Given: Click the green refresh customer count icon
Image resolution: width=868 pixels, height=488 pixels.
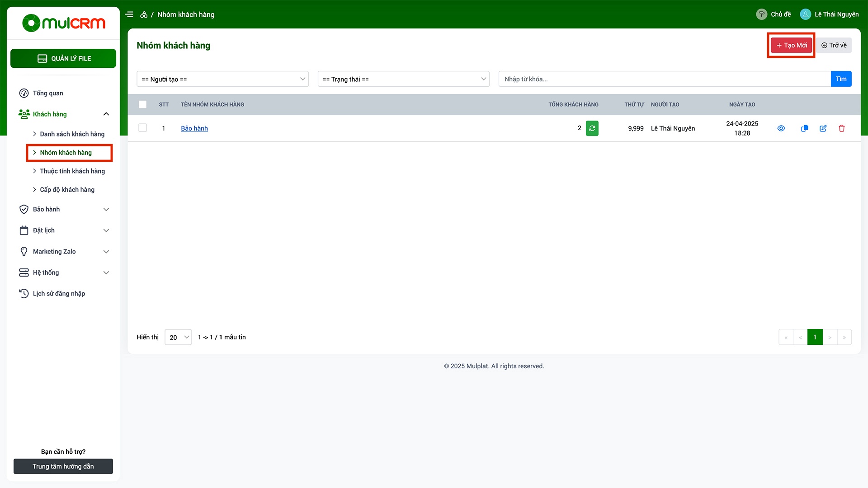Looking at the screenshot, I should point(592,128).
